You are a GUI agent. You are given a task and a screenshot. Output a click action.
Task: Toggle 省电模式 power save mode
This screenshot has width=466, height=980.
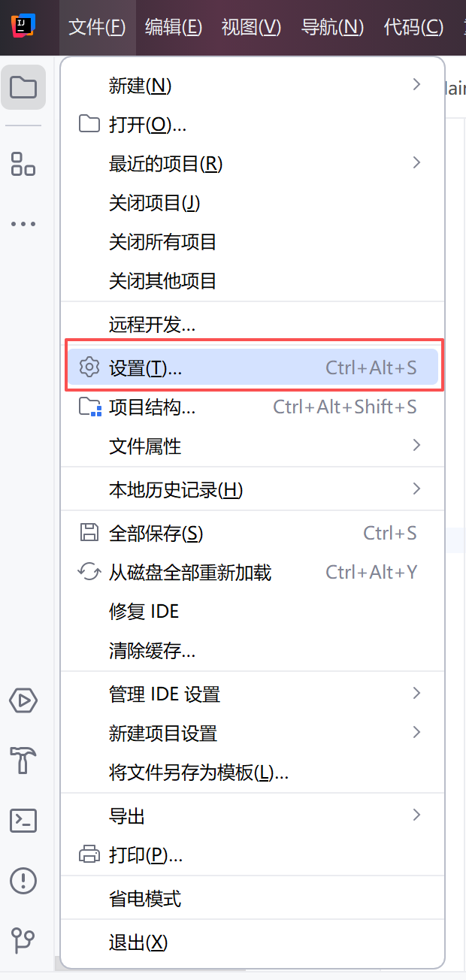tap(253, 899)
